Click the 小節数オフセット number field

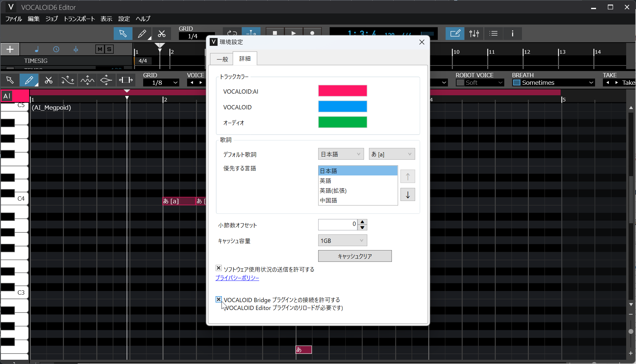point(338,225)
